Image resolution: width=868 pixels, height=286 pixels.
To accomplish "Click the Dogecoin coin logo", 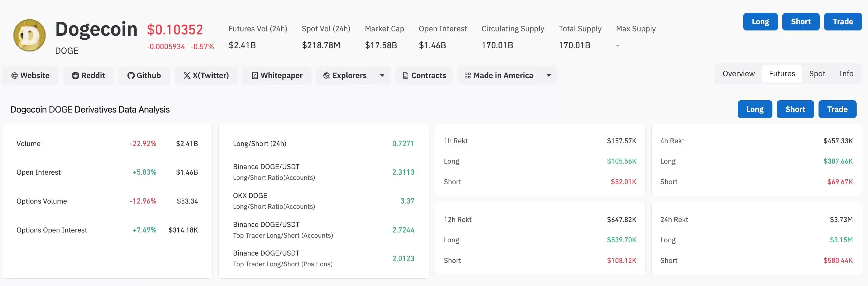I will (x=29, y=35).
